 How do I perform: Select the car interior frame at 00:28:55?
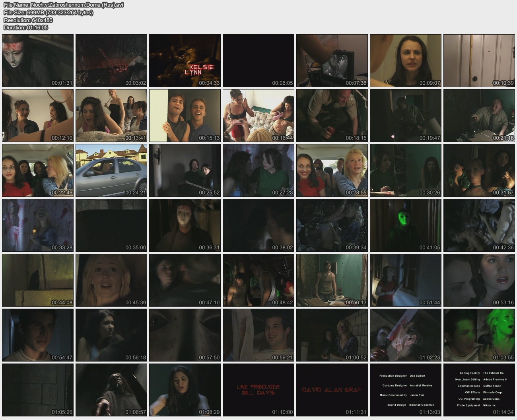coord(332,170)
